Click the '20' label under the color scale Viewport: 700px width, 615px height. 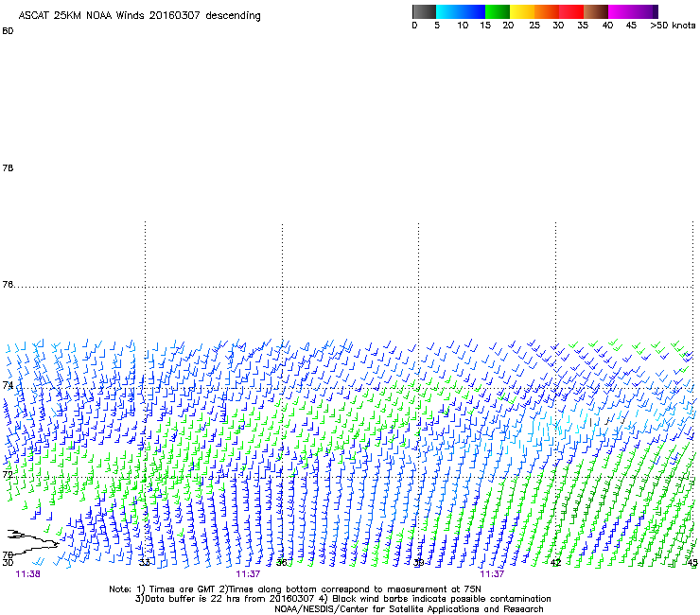pyautogui.click(x=508, y=26)
